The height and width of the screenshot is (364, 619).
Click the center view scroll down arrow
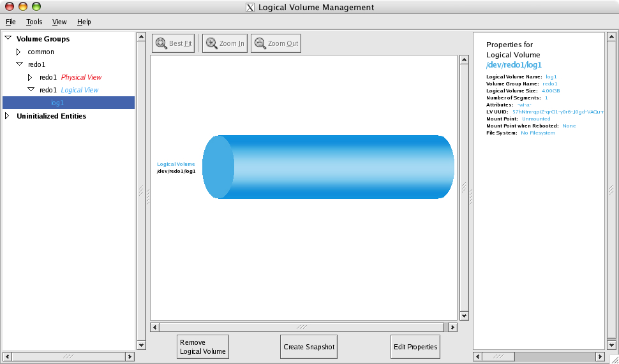464,316
